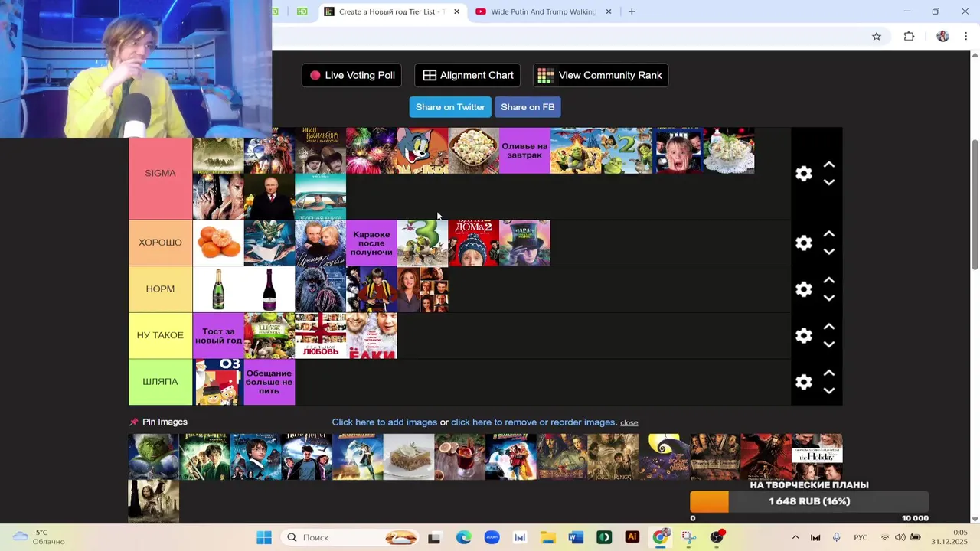Select the green champagne bottle thumbnail
Viewport: 980px width, 551px height.
coord(218,289)
